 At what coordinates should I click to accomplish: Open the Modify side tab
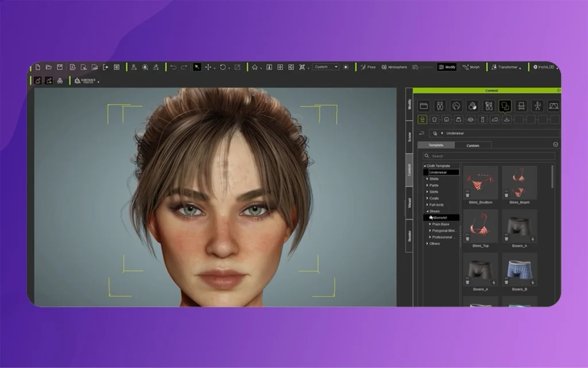click(x=409, y=105)
